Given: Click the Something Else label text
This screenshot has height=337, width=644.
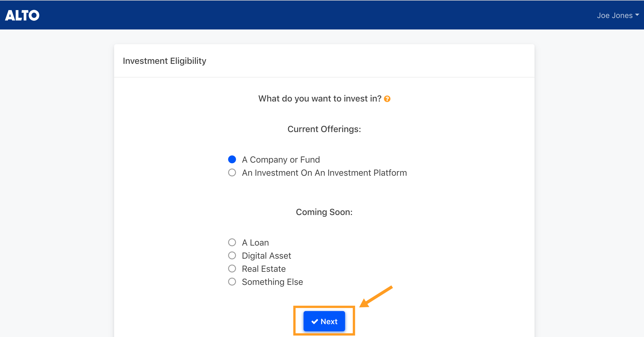Looking at the screenshot, I should [x=272, y=282].
